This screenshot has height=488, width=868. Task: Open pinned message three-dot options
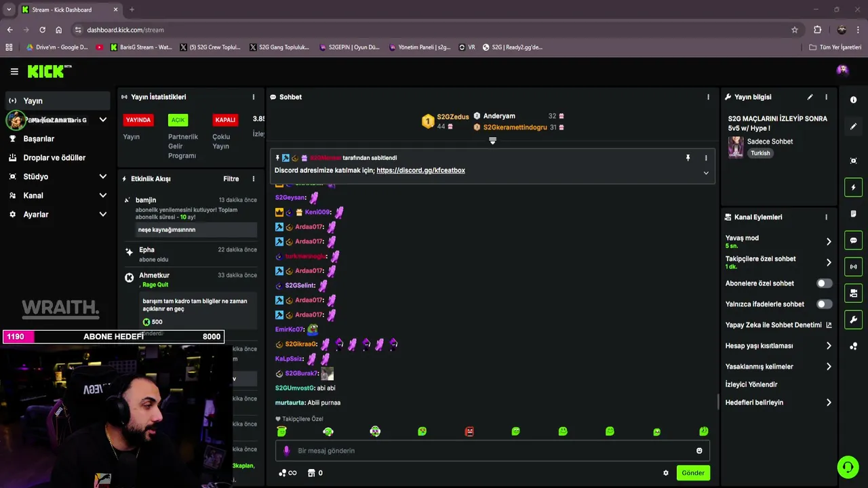706,158
